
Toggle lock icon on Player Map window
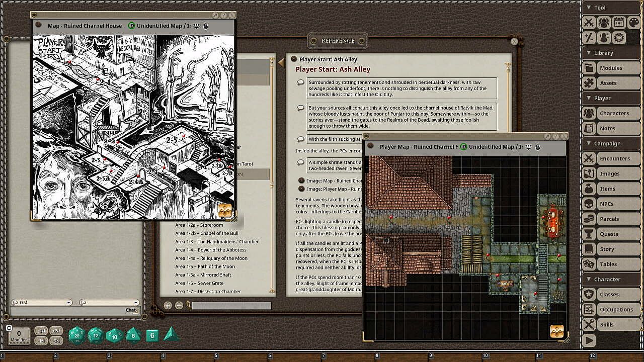[x=538, y=147]
